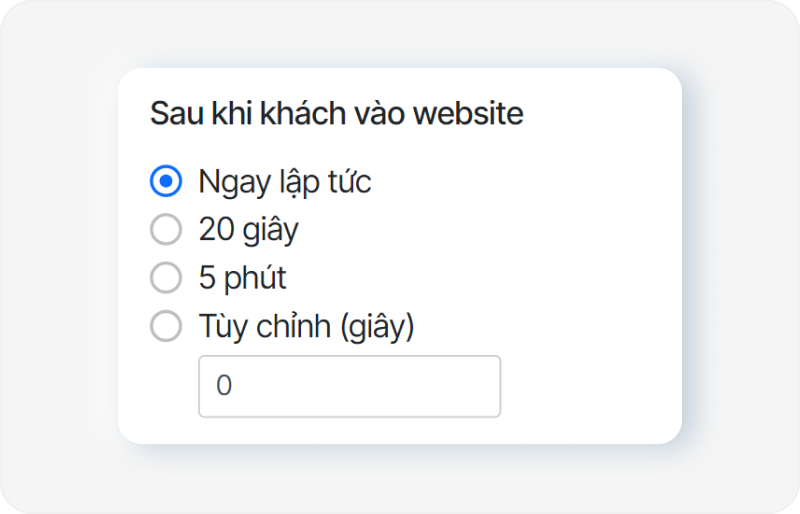Image resolution: width=800 pixels, height=514 pixels.
Task: Click the word "phút" in the third option
Action: pyautogui.click(x=254, y=278)
